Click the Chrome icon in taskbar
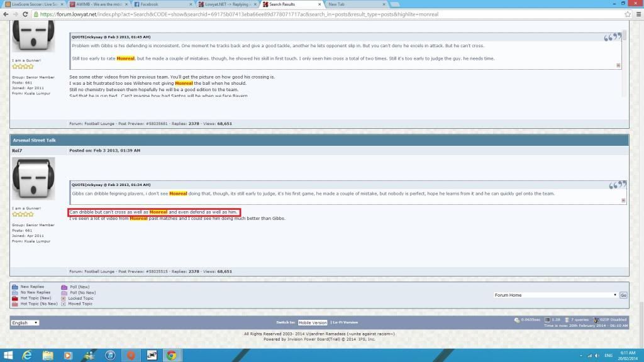The height and width of the screenshot is (362, 644). [x=170, y=355]
